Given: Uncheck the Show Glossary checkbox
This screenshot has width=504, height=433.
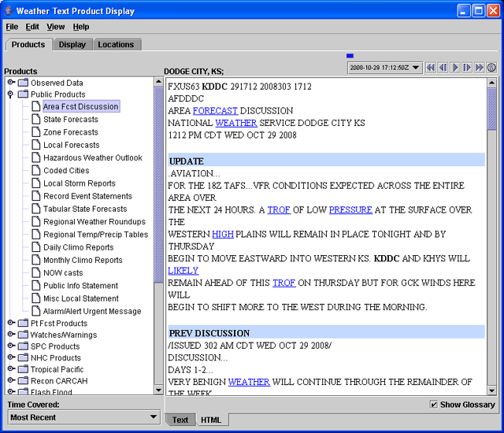Looking at the screenshot, I should (434, 405).
